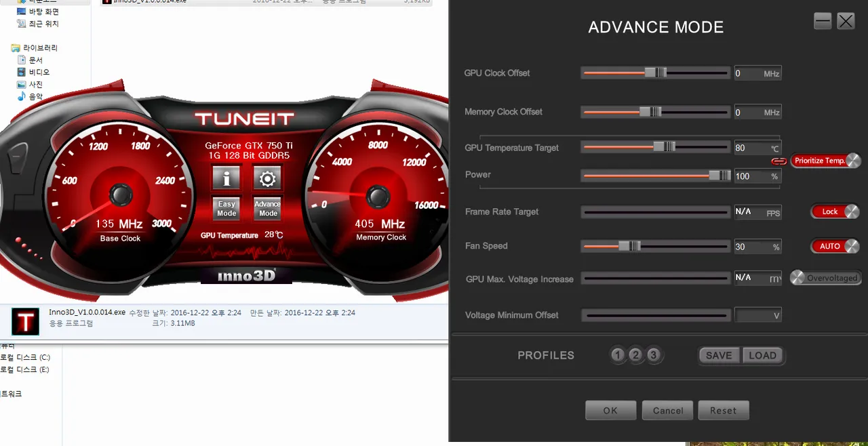Click the LOAD profile button
The width and height of the screenshot is (868, 446).
762,355
